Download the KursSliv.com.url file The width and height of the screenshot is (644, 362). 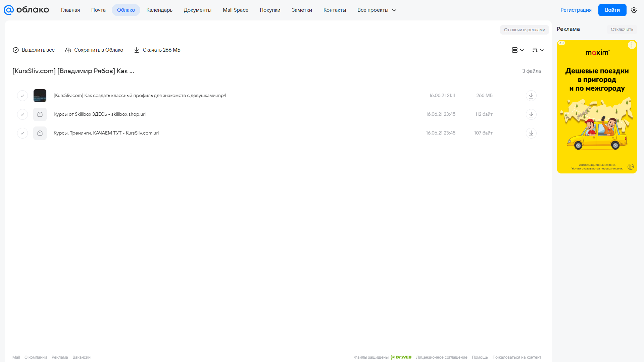[x=531, y=133]
